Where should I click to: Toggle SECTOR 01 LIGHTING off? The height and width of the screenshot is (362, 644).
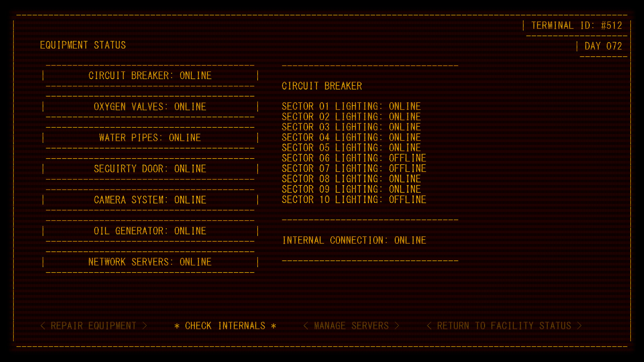(351, 106)
